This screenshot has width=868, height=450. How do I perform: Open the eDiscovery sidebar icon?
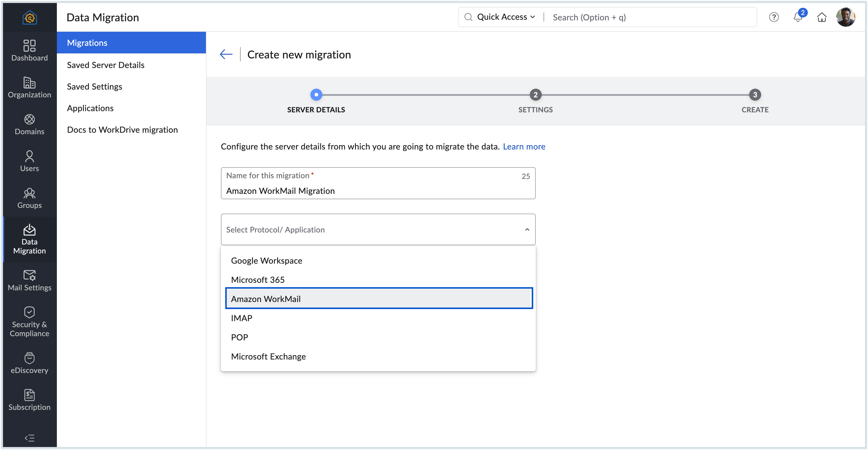pos(29,363)
